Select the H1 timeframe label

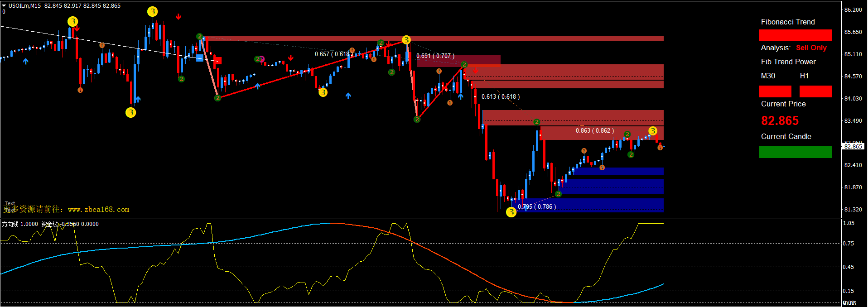click(804, 76)
